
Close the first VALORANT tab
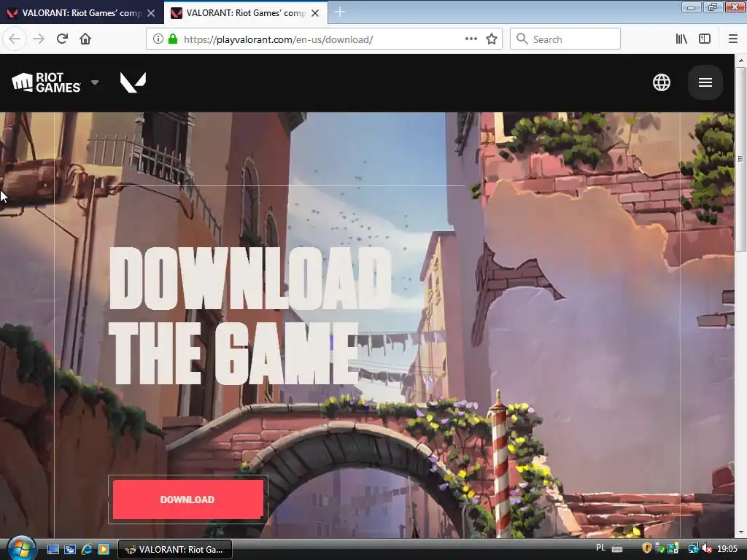click(x=151, y=13)
